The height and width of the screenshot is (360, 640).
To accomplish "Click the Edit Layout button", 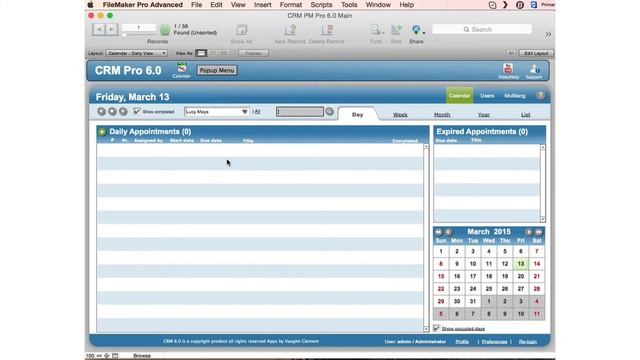I will point(536,53).
